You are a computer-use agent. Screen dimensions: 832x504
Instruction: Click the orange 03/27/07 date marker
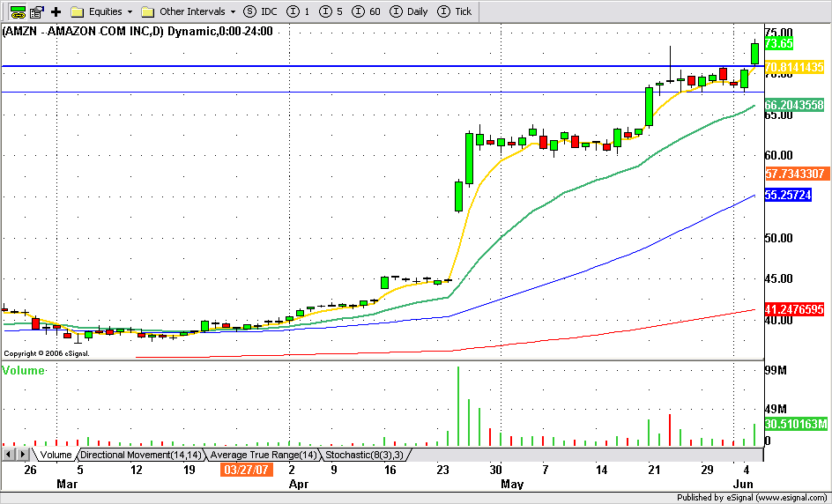tap(246, 470)
